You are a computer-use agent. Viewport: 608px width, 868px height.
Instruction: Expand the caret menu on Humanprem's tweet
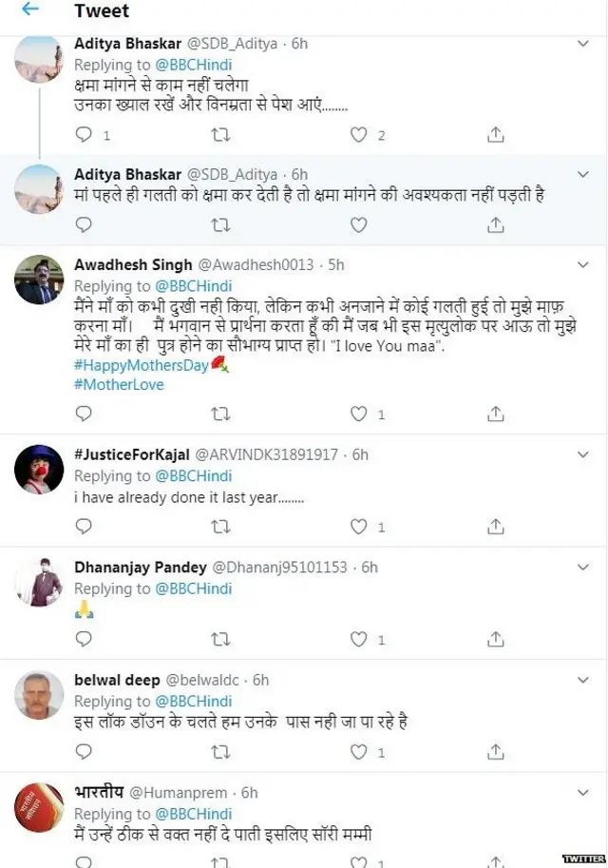click(583, 790)
